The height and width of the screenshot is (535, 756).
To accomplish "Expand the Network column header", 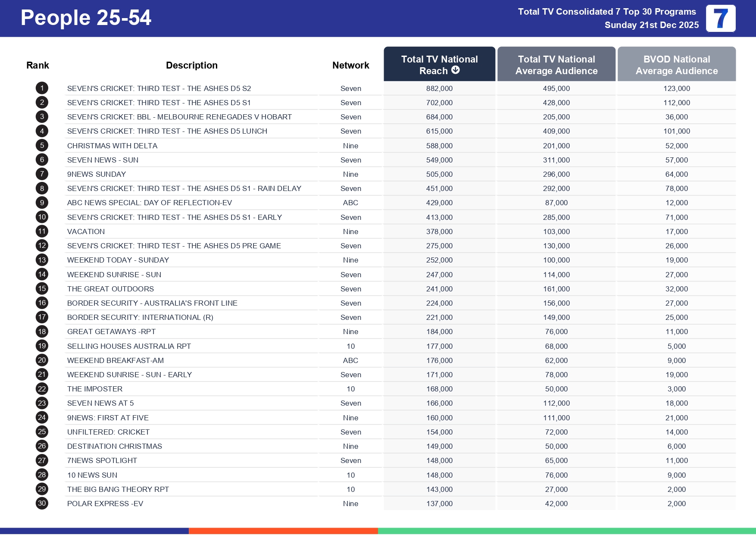I will click(350, 65).
